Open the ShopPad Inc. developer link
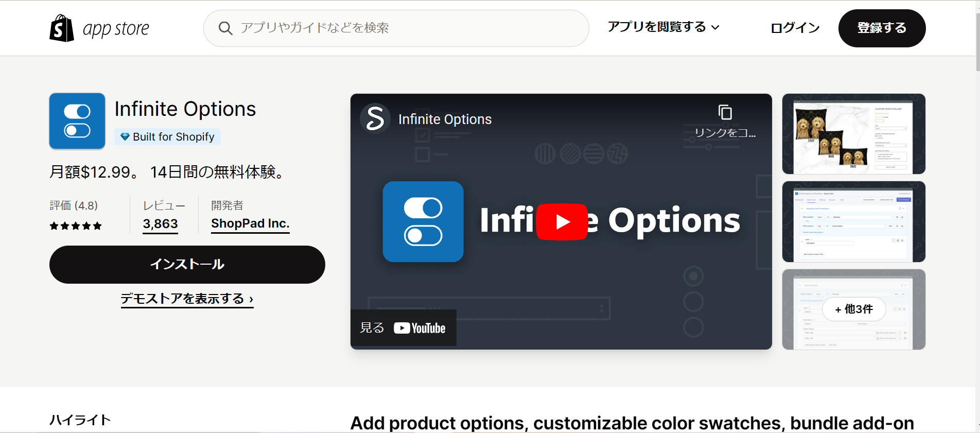Screen dimensions: 980x433 click(x=250, y=223)
